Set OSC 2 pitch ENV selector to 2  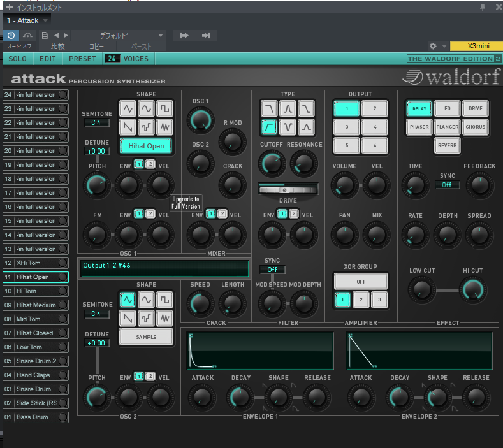click(x=150, y=376)
